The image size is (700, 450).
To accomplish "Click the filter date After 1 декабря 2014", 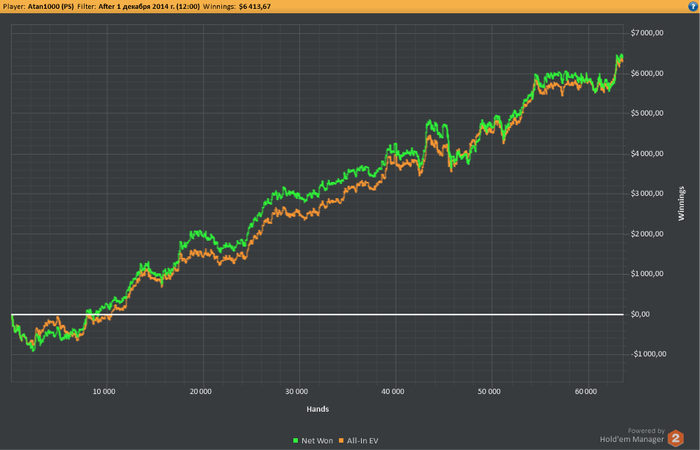I will pyautogui.click(x=149, y=7).
